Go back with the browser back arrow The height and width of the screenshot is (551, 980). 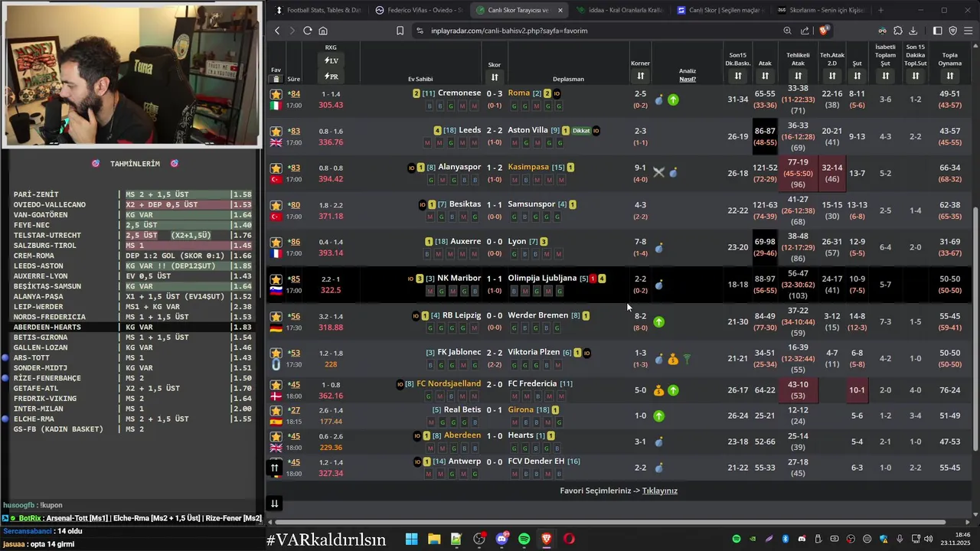(x=277, y=31)
